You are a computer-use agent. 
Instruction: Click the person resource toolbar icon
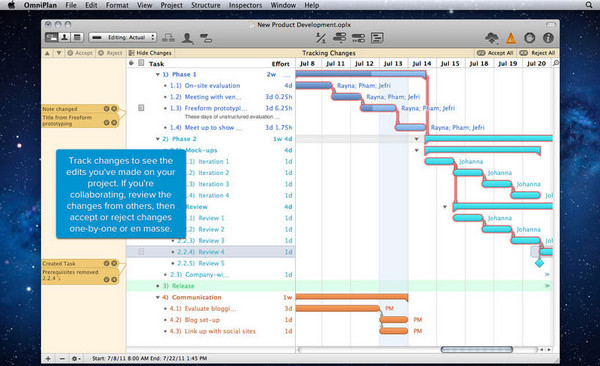point(187,38)
